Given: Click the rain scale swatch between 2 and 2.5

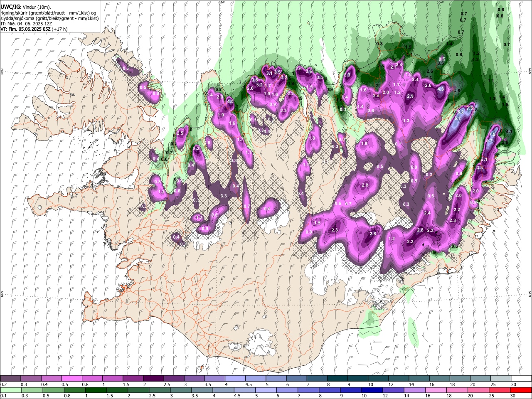Looking at the screenshot, I should pyautogui.click(x=138, y=390).
